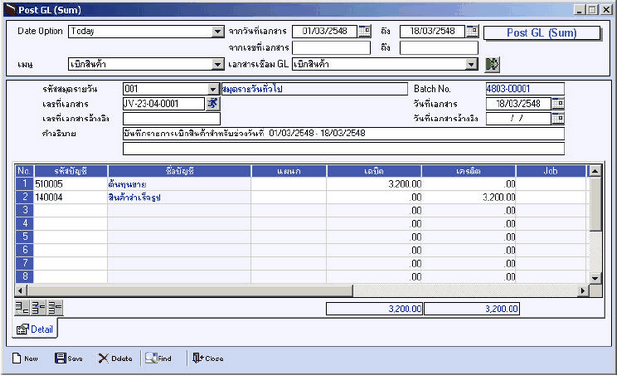This screenshot has width=622, height=376.
Task: Click the account code column header
Action: (x=71, y=171)
